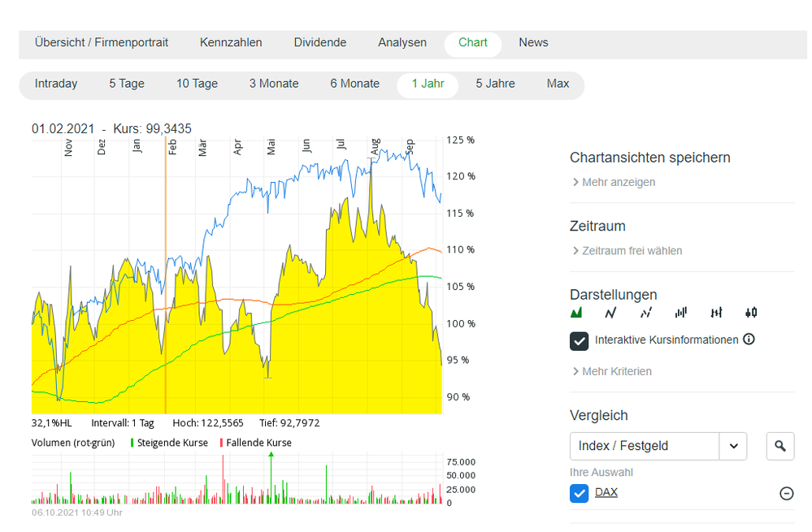Select the dotted line chart style

point(644,312)
